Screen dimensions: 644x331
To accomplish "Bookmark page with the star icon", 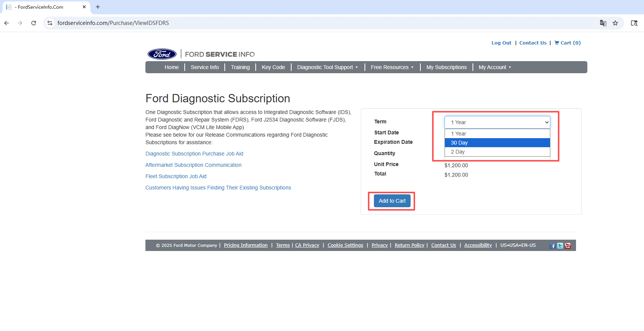I will click(x=615, y=23).
